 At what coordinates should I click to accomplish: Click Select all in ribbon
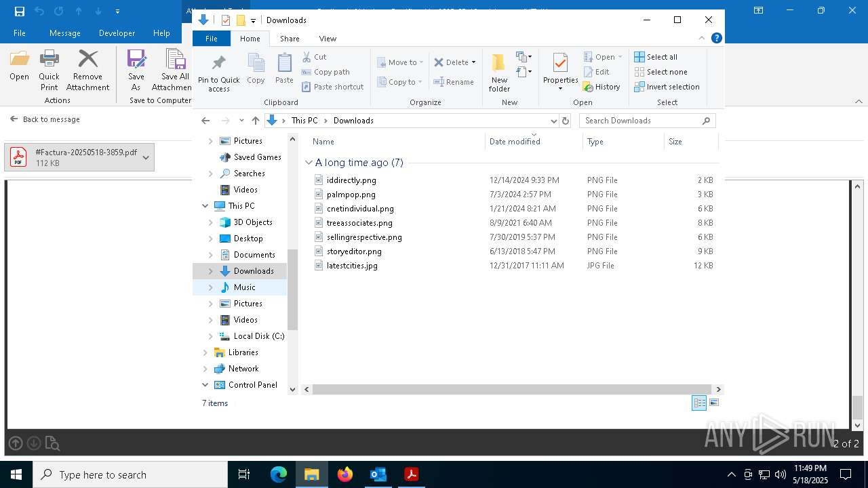[x=656, y=57]
